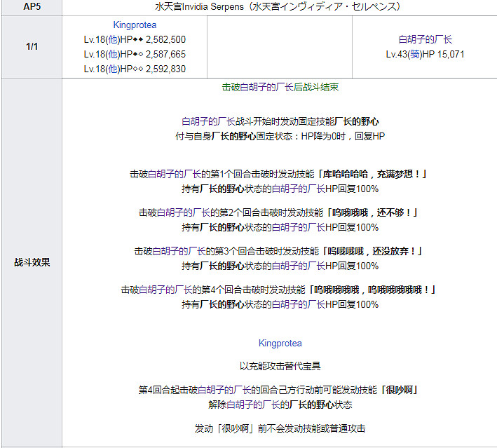Screen dimensions: 497x448
Task: Open the 白胡子的厂长 link in the 解除 line
Action: click(253, 405)
